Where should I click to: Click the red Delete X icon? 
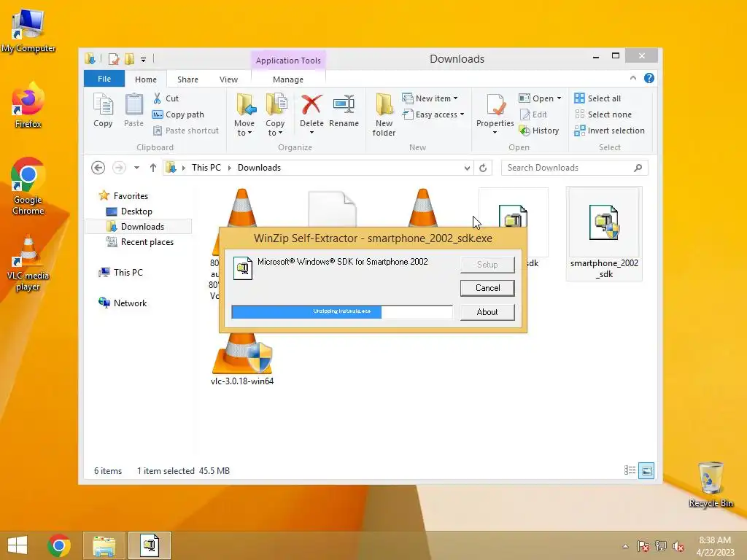[x=311, y=105]
